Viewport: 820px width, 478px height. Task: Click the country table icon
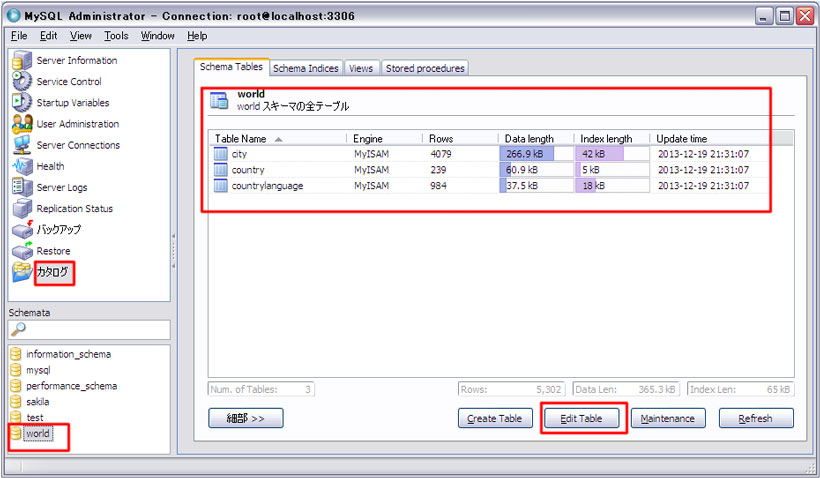(x=221, y=169)
